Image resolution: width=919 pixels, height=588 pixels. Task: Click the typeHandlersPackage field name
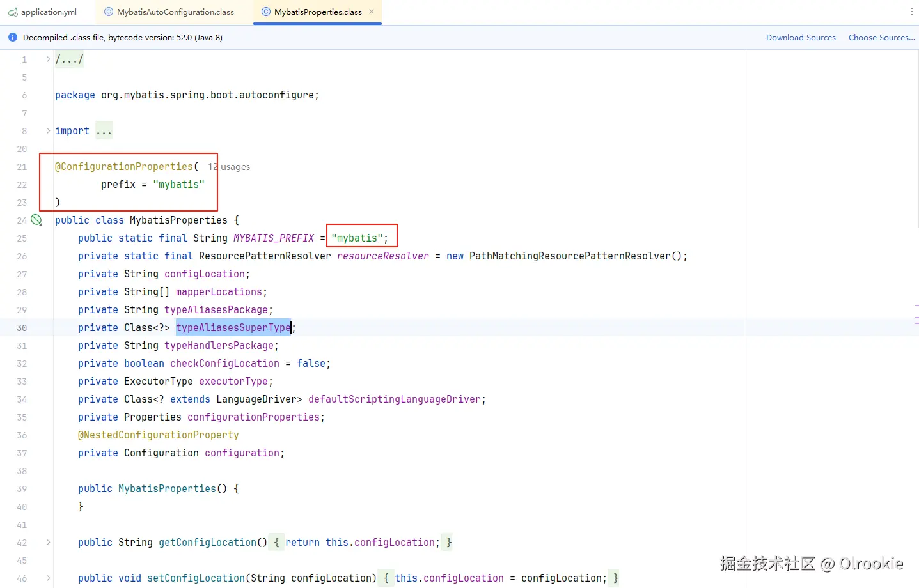click(x=219, y=346)
